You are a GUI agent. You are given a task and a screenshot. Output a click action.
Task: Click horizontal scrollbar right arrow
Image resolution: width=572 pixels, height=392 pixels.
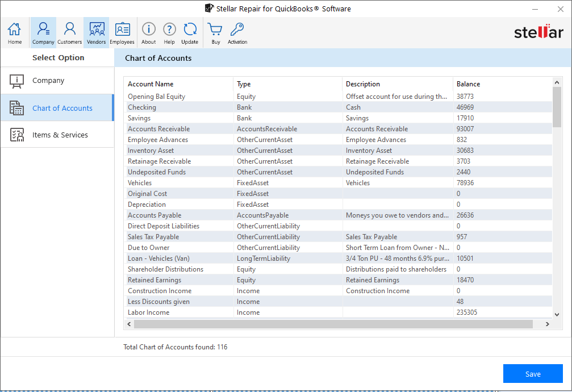coord(547,324)
